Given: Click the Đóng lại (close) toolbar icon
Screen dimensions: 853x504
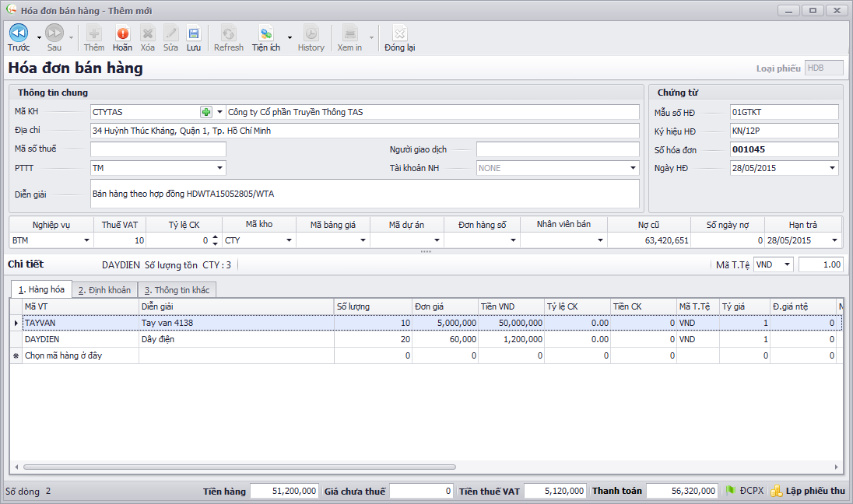Looking at the screenshot, I should 399,33.
